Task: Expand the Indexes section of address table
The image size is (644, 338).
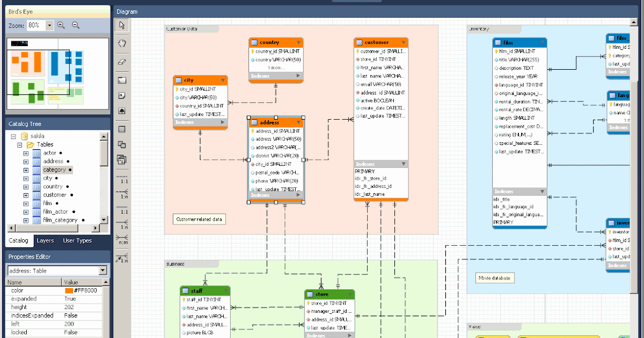Action: click(x=298, y=195)
